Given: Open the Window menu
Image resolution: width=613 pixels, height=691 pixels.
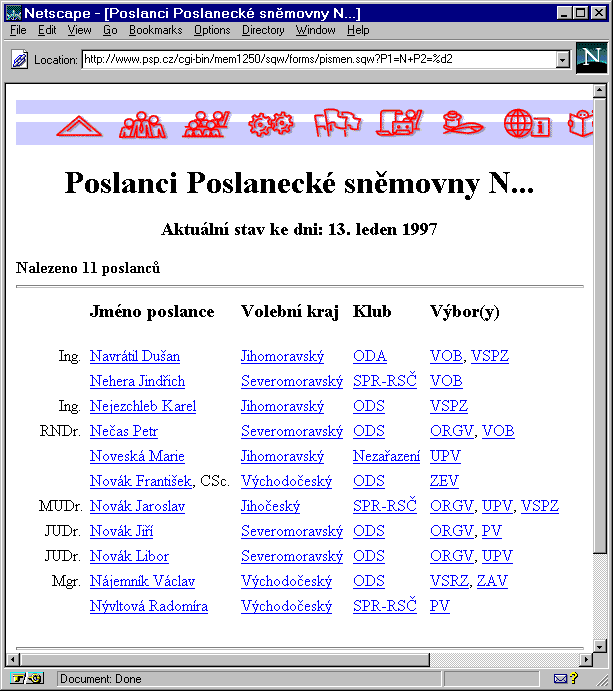Looking at the screenshot, I should [x=315, y=30].
